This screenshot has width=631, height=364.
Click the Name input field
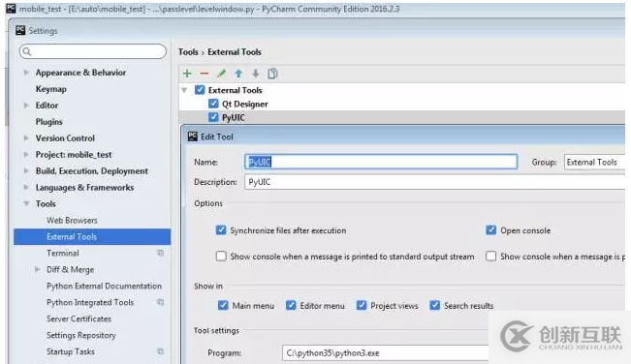381,162
